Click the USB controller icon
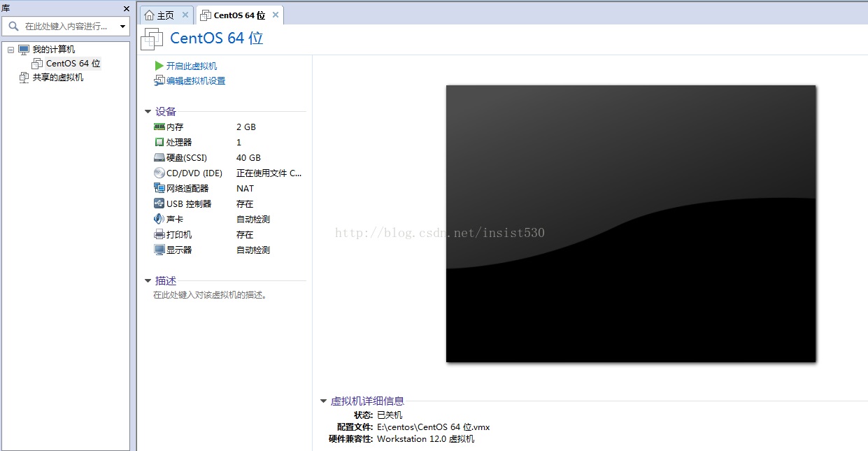The image size is (868, 451). click(159, 203)
